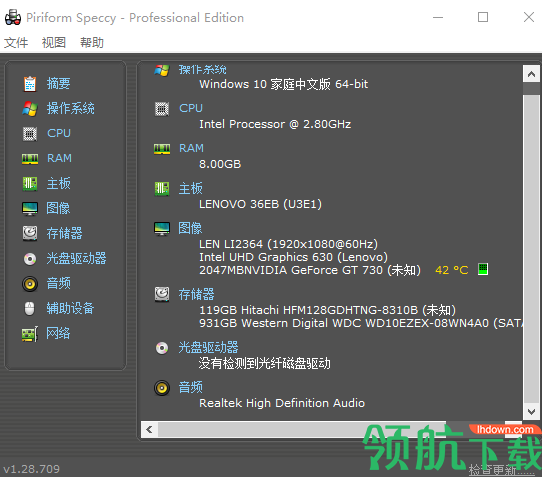Open the 帮助 menu
Viewport: 542px width, 477px height.
[92, 43]
